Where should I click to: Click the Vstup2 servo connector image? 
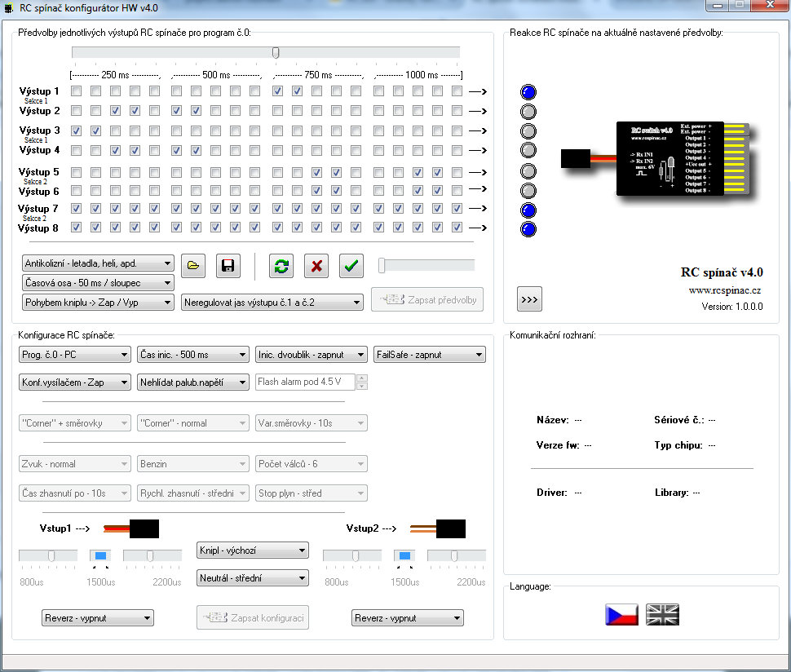pos(437,528)
